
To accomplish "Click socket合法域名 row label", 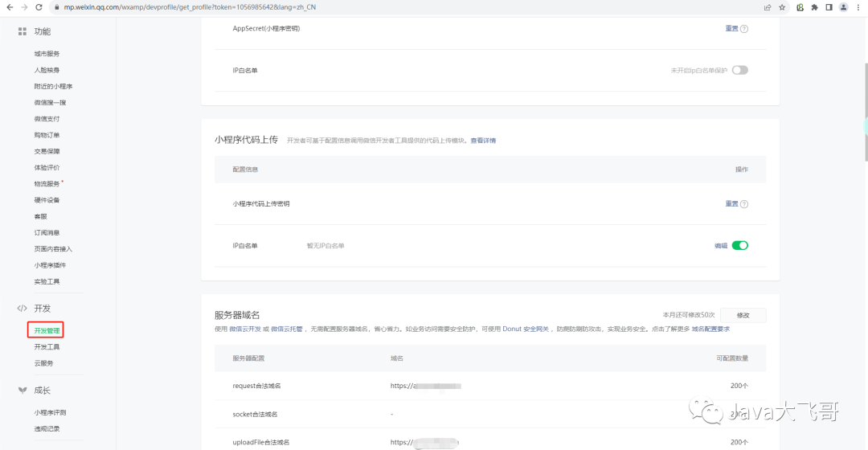I will point(255,414).
